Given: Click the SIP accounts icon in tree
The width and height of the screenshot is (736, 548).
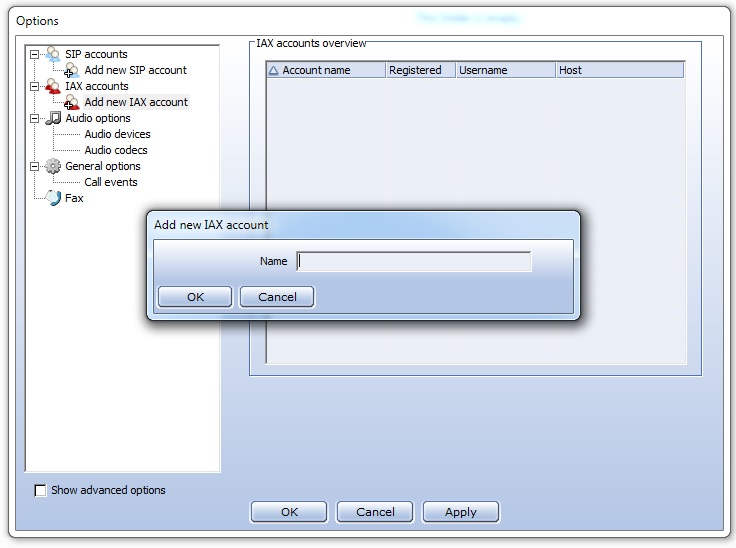Looking at the screenshot, I should 53,54.
